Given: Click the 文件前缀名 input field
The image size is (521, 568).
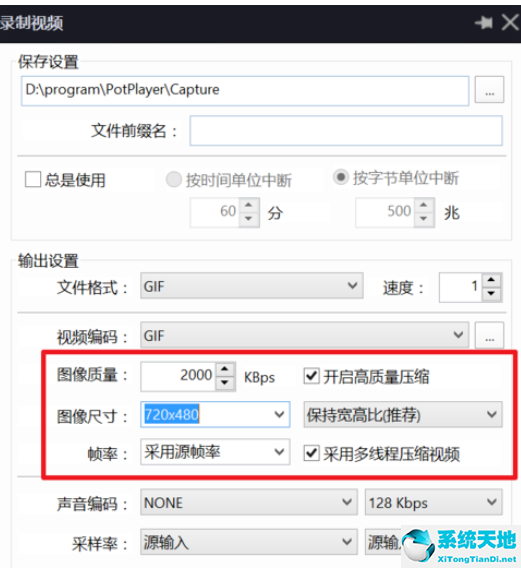Looking at the screenshot, I should click(x=346, y=131).
